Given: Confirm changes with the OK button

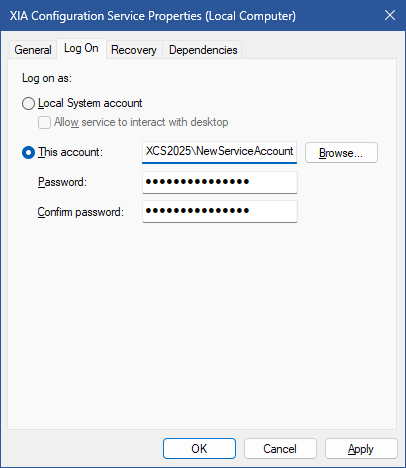Looking at the screenshot, I should (x=199, y=449).
